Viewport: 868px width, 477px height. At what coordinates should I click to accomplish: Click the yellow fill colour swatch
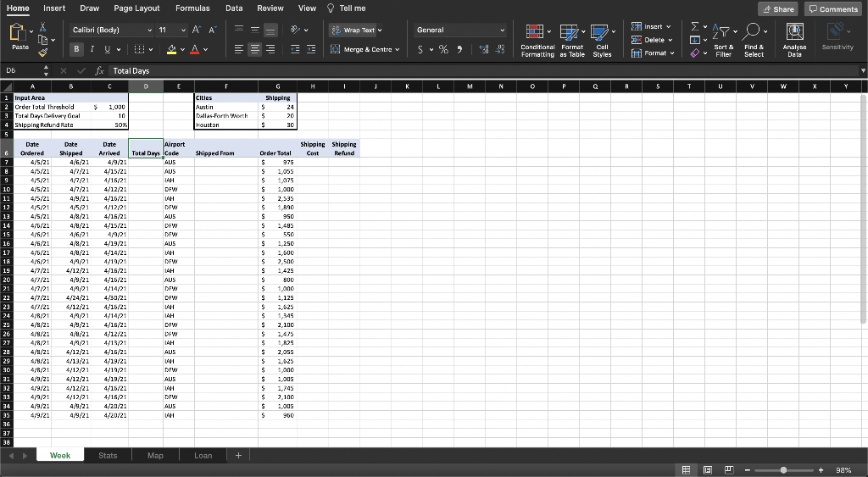tap(170, 49)
